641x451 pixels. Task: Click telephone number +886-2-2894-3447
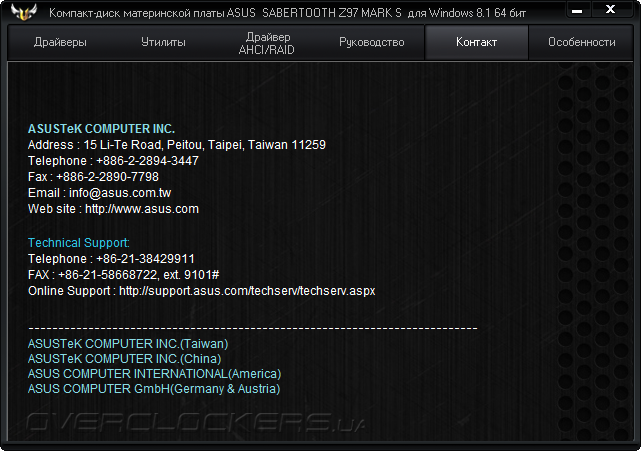coord(148,161)
